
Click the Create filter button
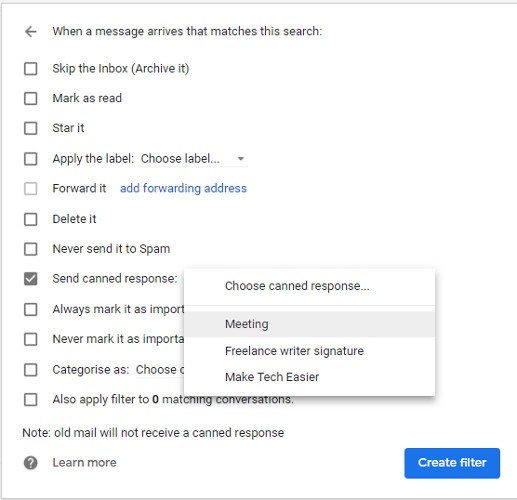[452, 463]
